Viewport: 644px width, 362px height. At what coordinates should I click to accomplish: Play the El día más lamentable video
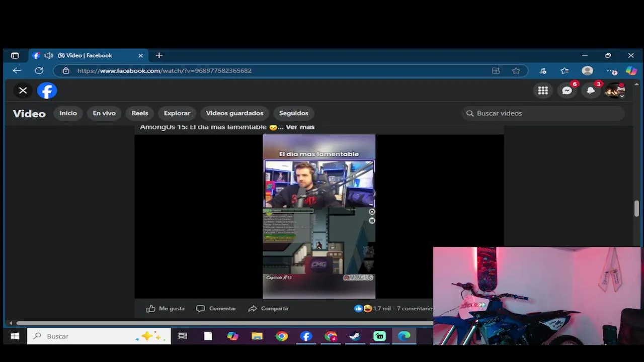319,217
